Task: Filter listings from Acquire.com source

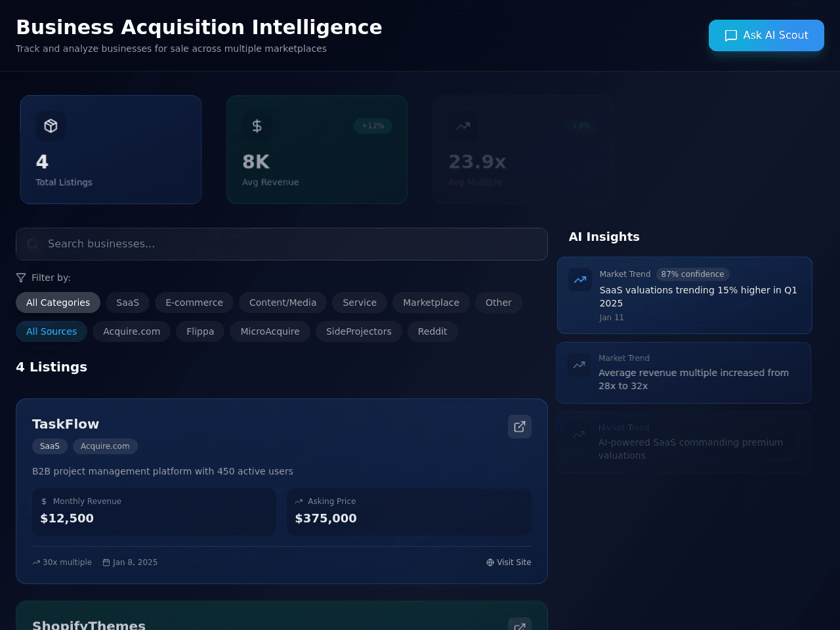Action: [x=131, y=331]
